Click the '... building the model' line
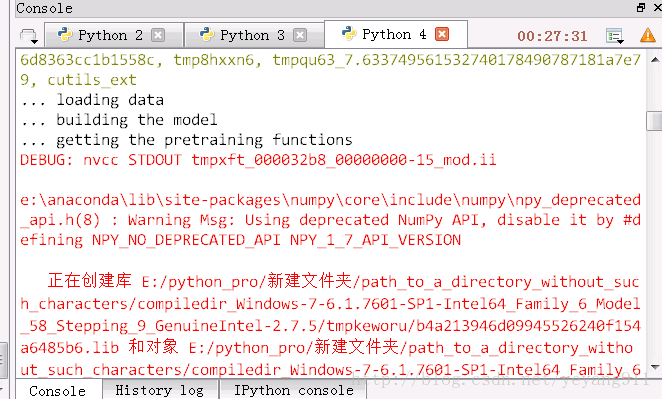The image size is (662, 399). pos(119,120)
